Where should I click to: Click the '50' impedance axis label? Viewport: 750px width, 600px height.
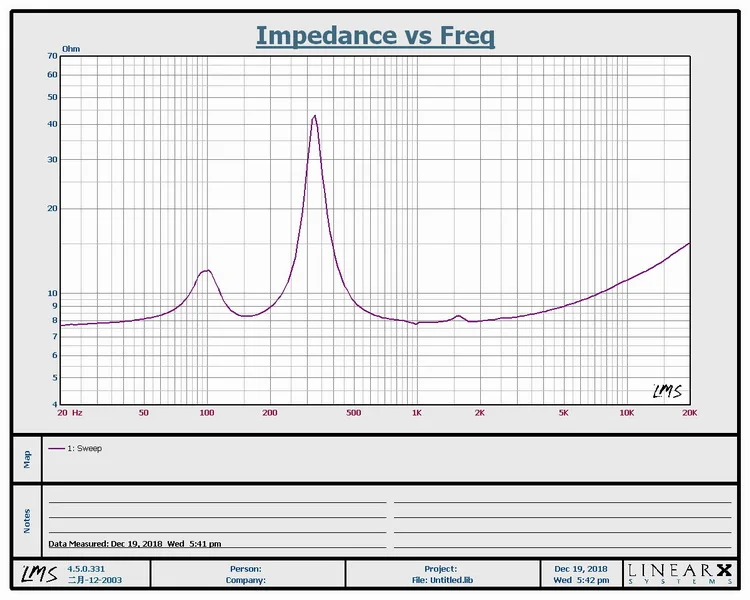pos(52,97)
